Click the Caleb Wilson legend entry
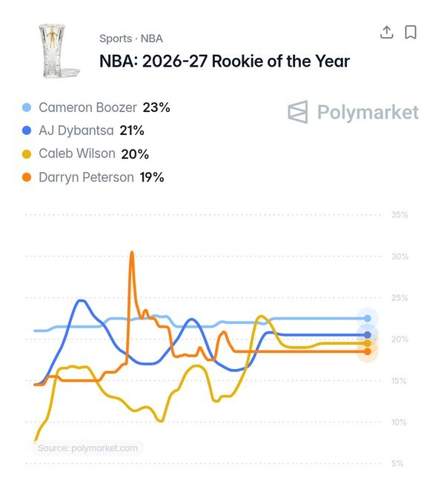Viewport: 441px width, 504px height. (85, 154)
